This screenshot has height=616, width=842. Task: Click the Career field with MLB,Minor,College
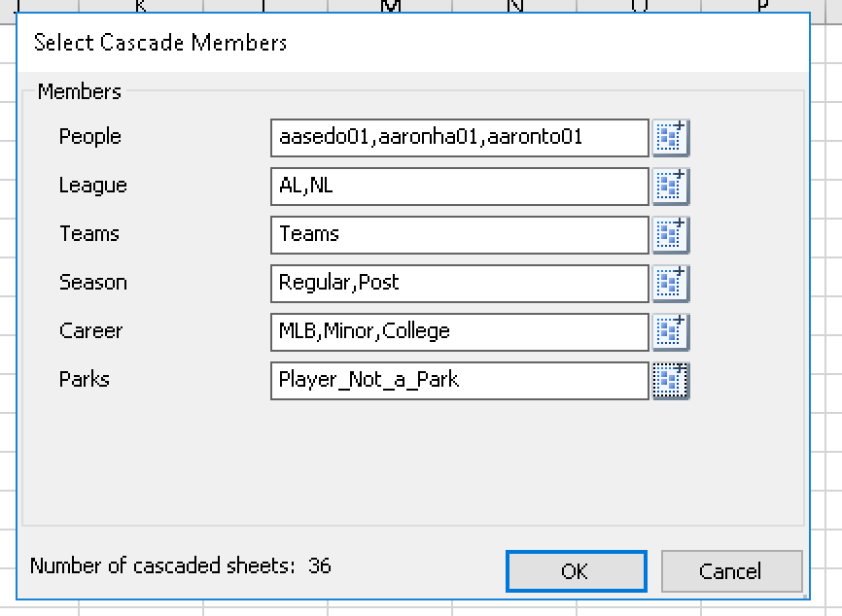pos(459,332)
